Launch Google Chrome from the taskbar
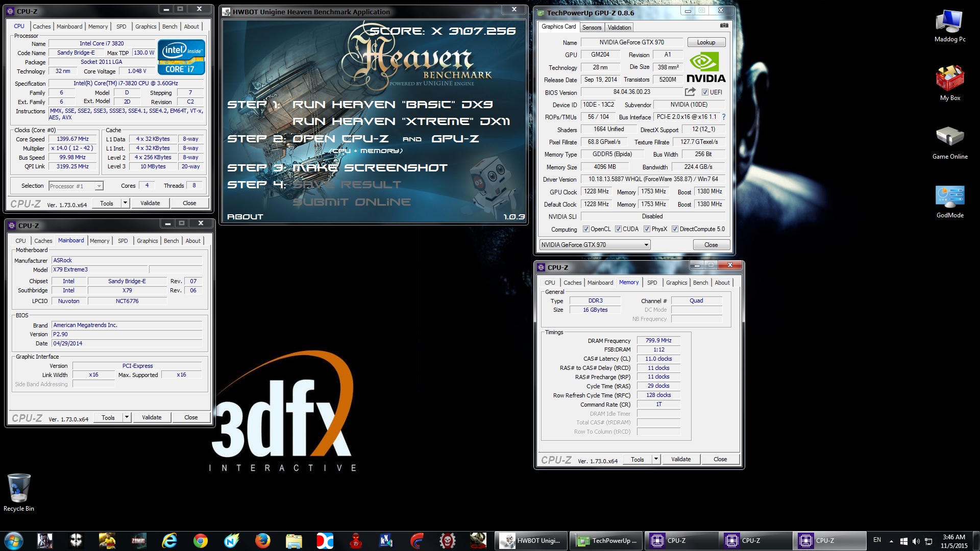Screen dimensions: 980x551 pos(201,540)
